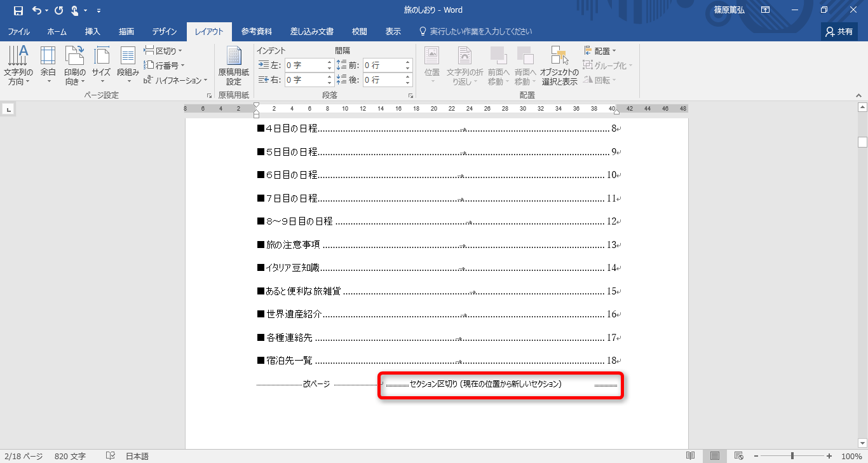Viewport: 868px width, 463px height.
Task: Toggle touch/mouse mode icon
Action: (x=76, y=10)
